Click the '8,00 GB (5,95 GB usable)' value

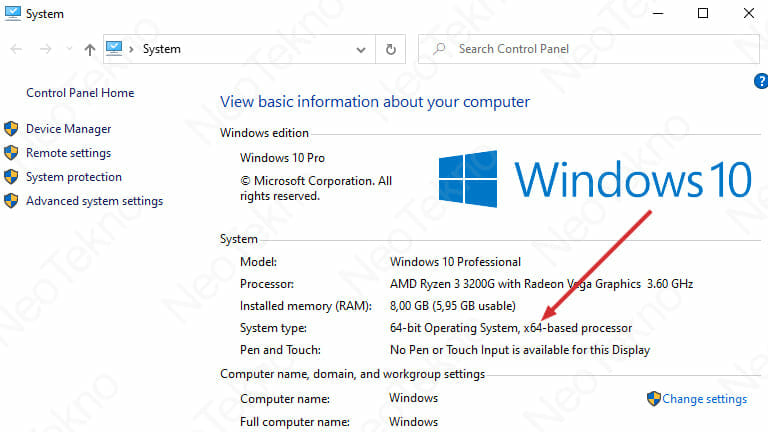(453, 306)
